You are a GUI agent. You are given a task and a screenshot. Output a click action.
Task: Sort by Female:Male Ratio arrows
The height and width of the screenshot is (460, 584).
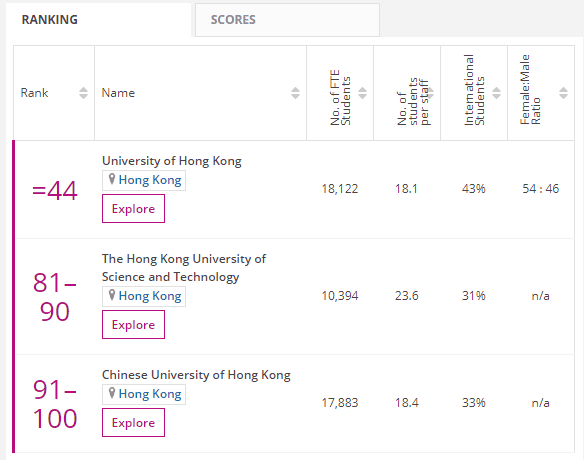(x=564, y=93)
